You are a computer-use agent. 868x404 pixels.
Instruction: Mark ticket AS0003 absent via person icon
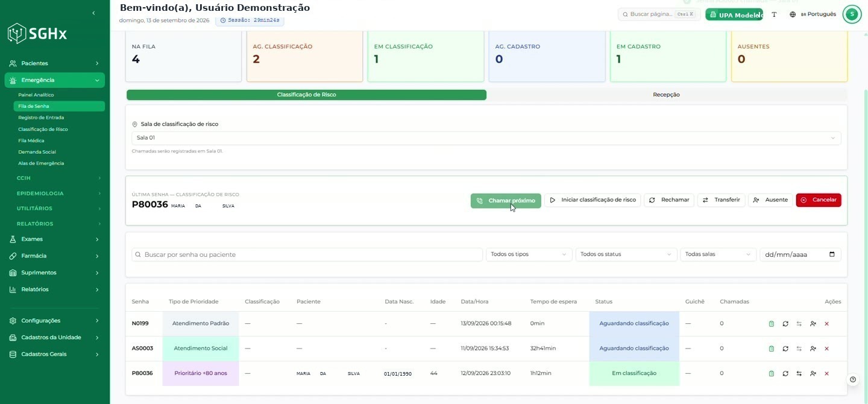(x=813, y=349)
